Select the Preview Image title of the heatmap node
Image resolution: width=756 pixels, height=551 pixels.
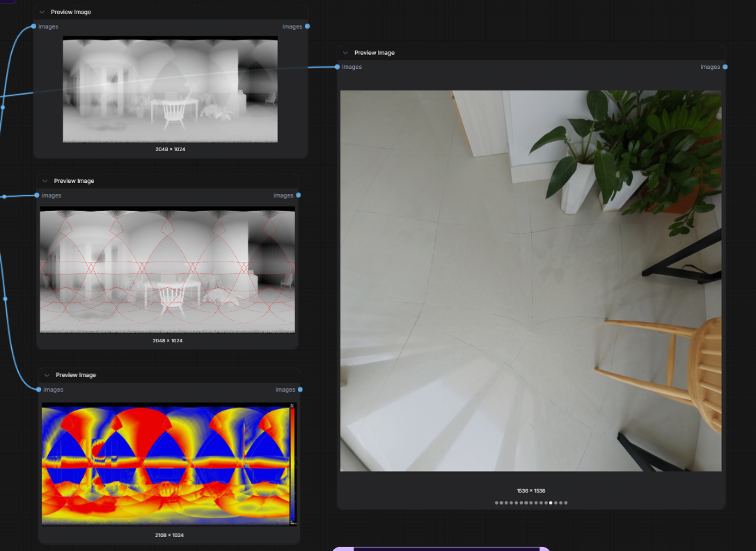(x=76, y=375)
